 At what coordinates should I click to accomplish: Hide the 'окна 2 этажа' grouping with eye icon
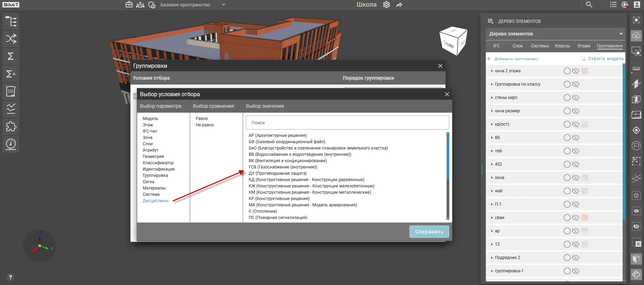pyautogui.click(x=576, y=71)
